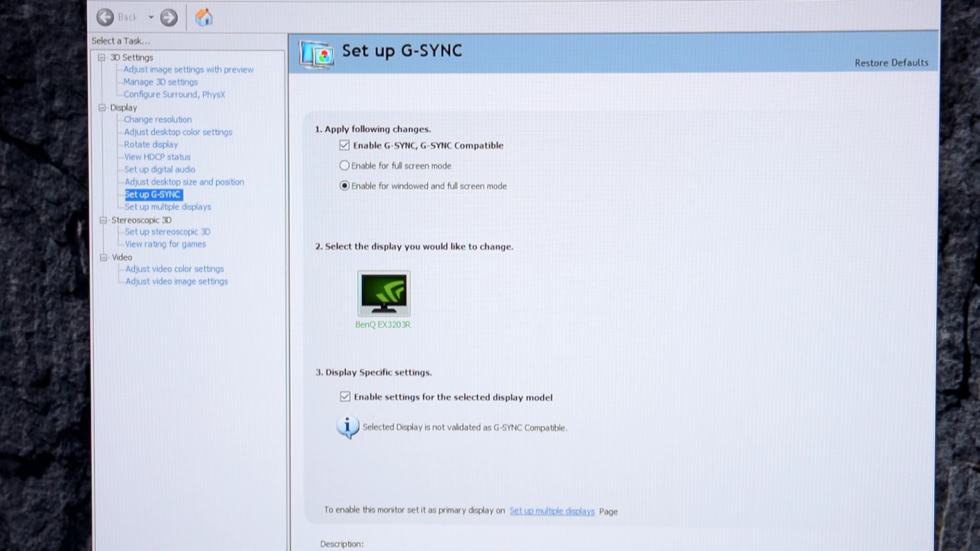
Task: Open Change resolution page
Action: tap(158, 119)
